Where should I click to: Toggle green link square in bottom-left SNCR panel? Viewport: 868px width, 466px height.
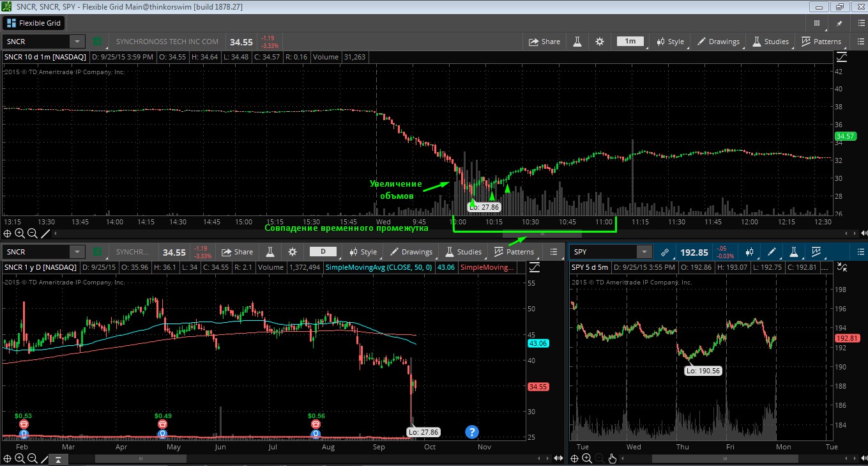coord(98,252)
